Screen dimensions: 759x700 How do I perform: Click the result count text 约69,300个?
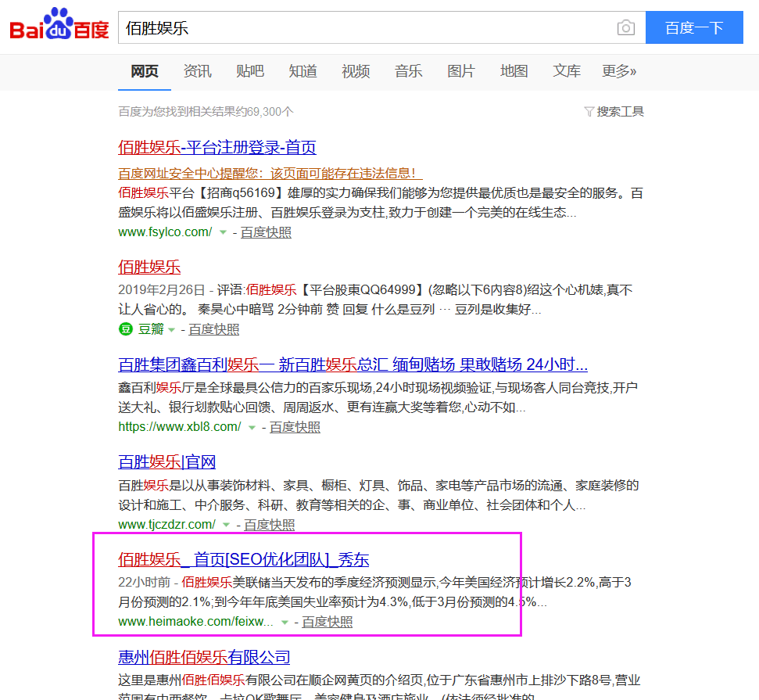[x=263, y=112]
